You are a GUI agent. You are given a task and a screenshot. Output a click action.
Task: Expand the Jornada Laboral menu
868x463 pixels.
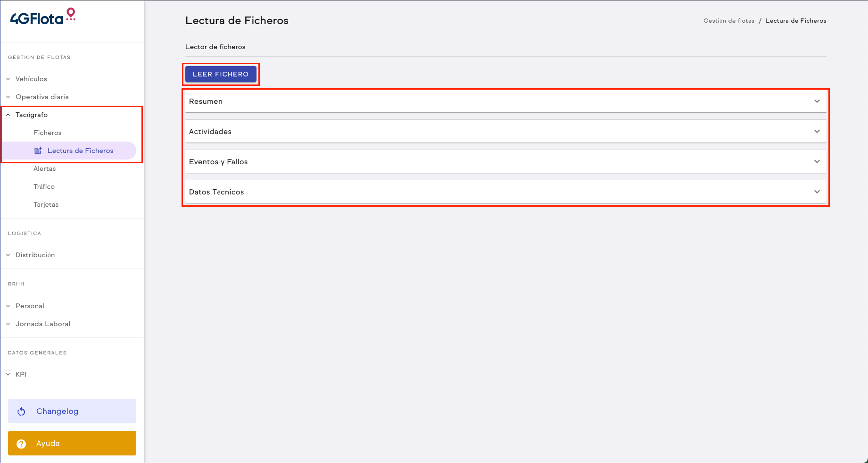coord(42,324)
